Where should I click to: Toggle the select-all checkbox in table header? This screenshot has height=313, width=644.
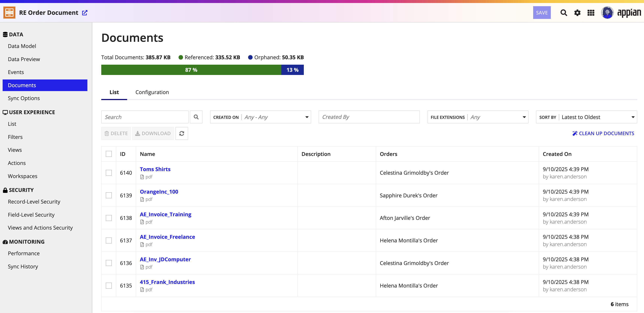pos(109,154)
